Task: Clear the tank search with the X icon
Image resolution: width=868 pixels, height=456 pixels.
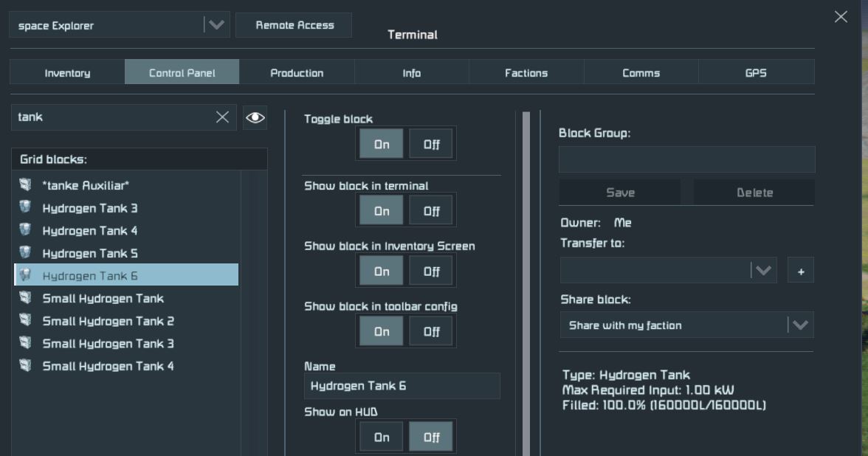Action: [x=222, y=117]
